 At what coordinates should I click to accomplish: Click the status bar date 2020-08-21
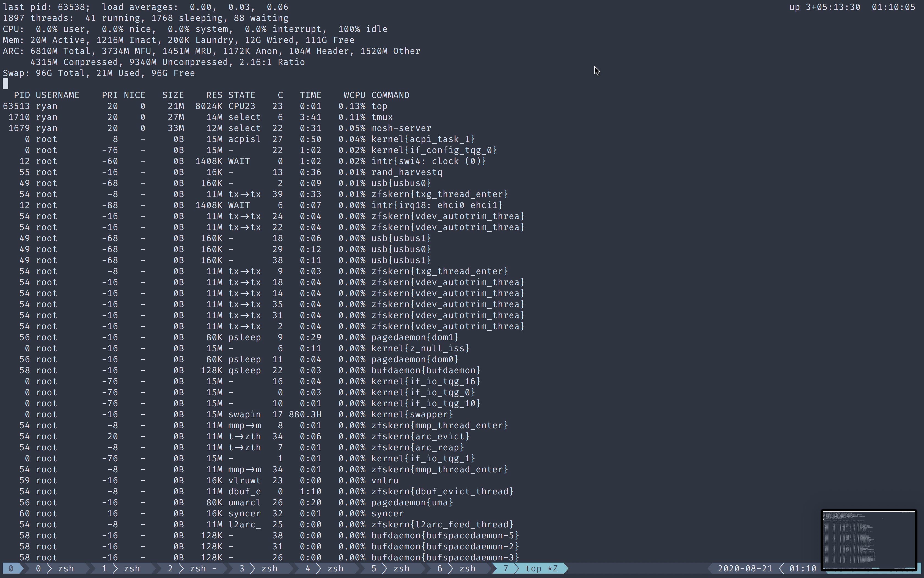click(744, 568)
